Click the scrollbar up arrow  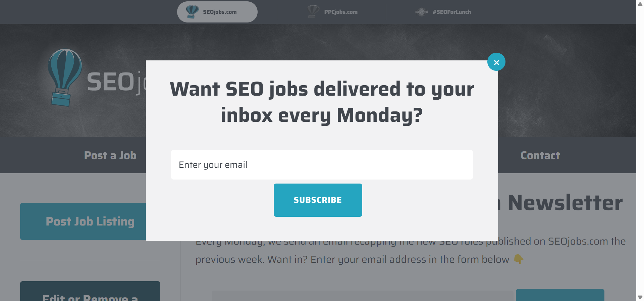(x=640, y=4)
